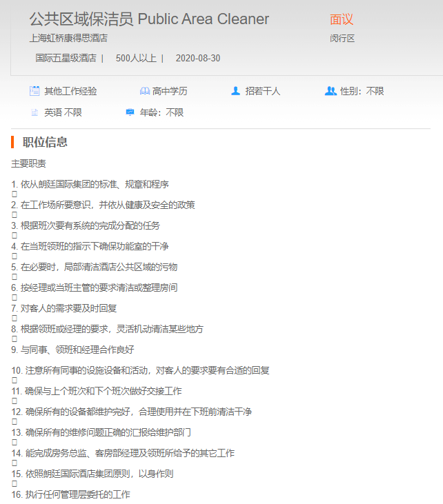This screenshot has width=443, height=504.
Task: Click the 高中学历 education requirement text
Action: coord(170,91)
